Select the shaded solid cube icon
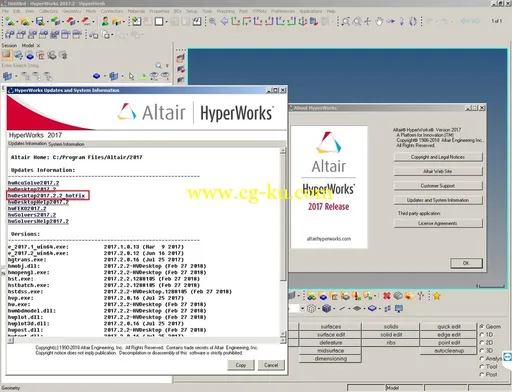The image size is (512, 392). pyautogui.click(x=327, y=308)
